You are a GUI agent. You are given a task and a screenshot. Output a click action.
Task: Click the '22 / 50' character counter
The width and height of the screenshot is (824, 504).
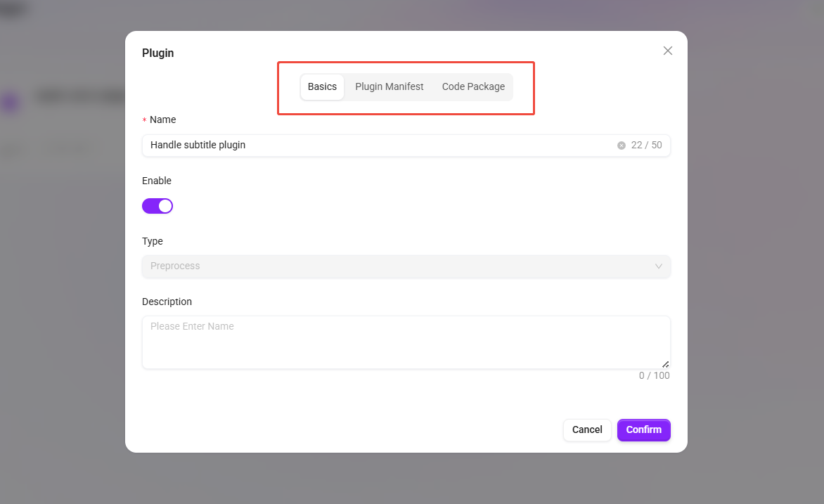pyautogui.click(x=646, y=146)
